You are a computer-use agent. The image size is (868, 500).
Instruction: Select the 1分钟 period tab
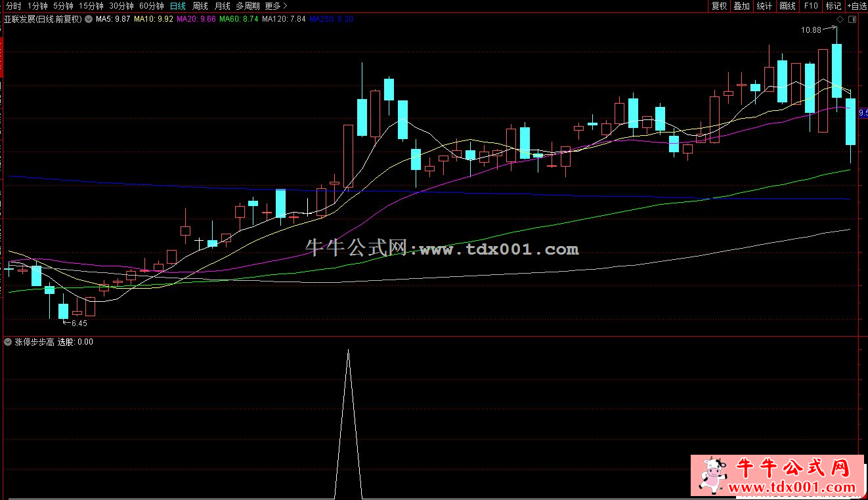38,6
